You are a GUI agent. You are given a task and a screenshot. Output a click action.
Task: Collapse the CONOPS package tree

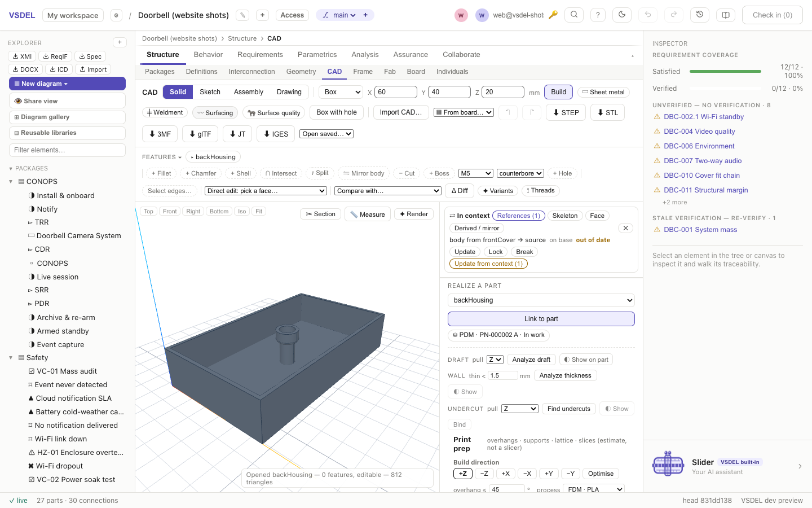click(x=11, y=182)
